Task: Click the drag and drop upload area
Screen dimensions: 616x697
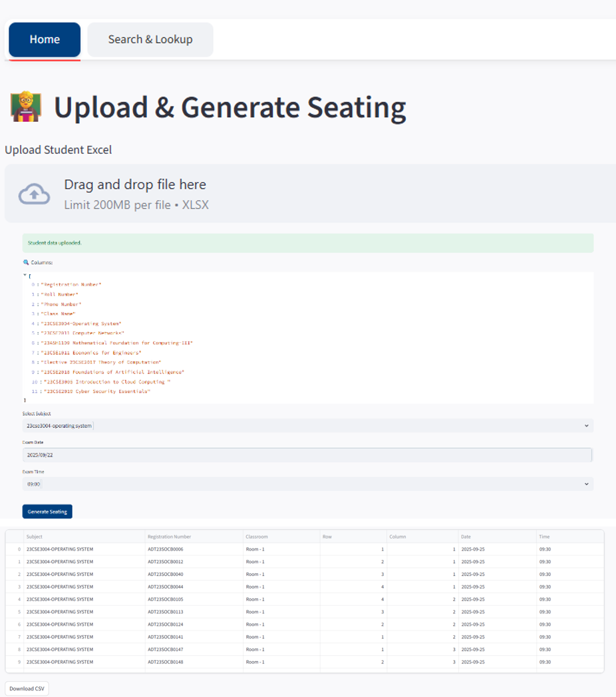Action: tap(310, 194)
